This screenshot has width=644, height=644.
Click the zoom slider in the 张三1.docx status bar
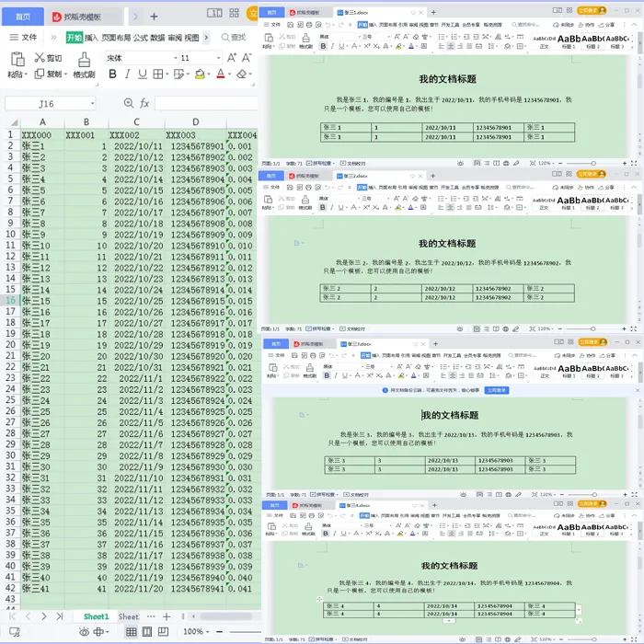point(593,164)
